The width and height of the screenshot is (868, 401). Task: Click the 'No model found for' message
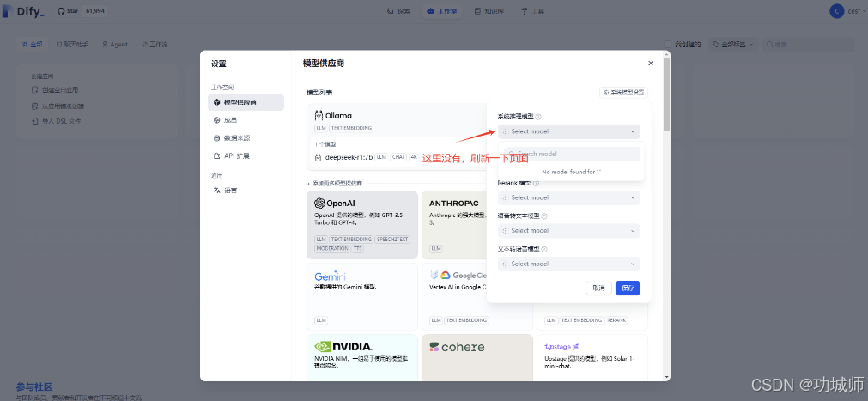(x=571, y=173)
